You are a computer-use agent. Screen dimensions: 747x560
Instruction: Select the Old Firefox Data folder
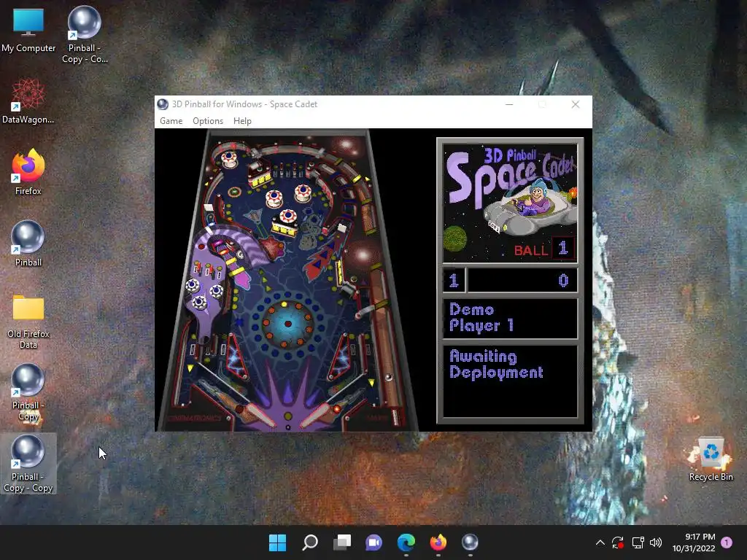tap(28, 321)
